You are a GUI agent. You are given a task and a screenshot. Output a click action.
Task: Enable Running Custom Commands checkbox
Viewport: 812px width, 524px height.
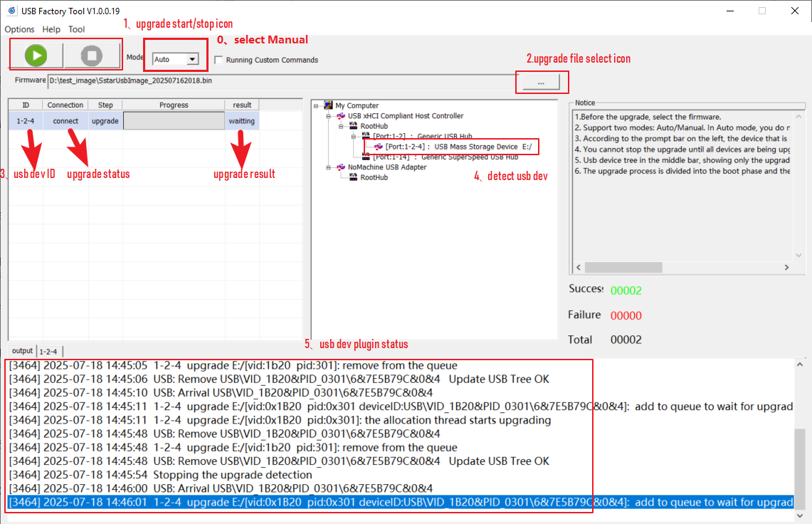click(219, 60)
